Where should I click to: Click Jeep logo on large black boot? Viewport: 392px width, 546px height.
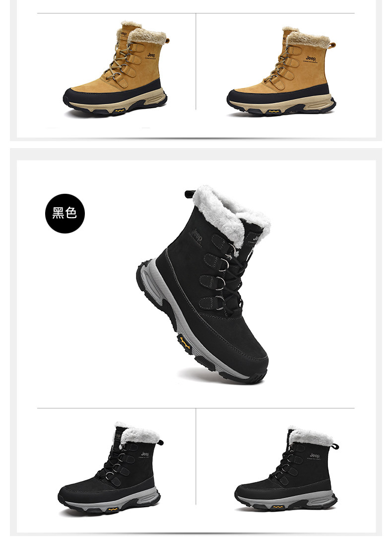tap(197, 232)
